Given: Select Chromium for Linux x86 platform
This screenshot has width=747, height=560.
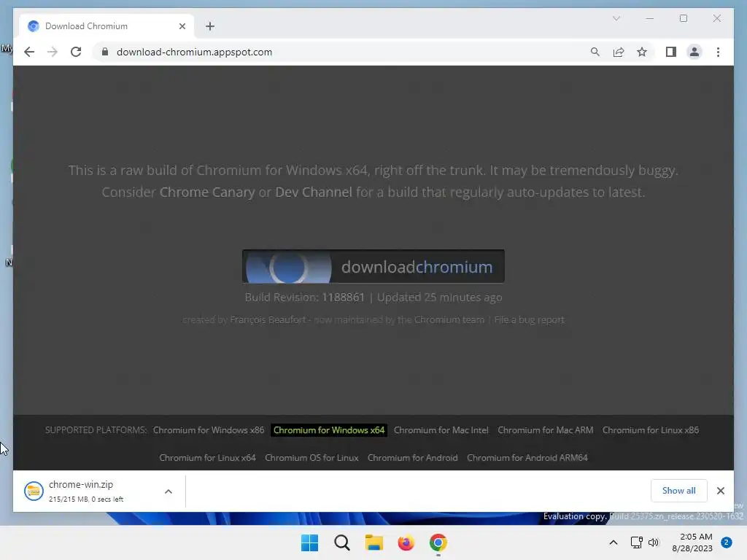Looking at the screenshot, I should [x=650, y=430].
